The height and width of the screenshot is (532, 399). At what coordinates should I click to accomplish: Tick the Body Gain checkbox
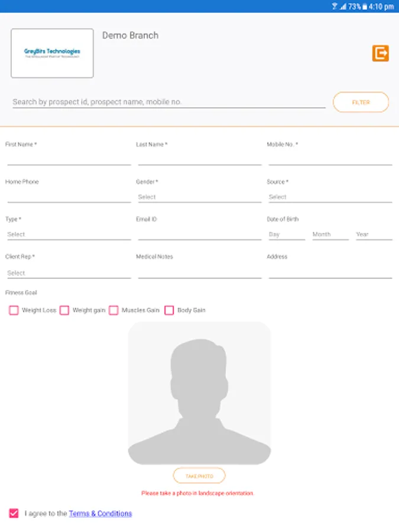tap(169, 310)
